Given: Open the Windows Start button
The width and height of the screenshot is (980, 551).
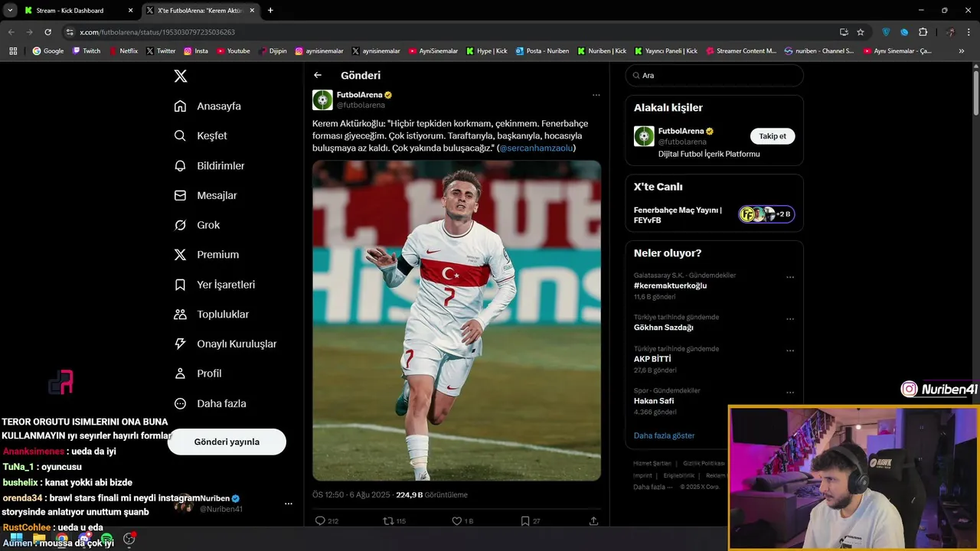Looking at the screenshot, I should coord(15,538).
